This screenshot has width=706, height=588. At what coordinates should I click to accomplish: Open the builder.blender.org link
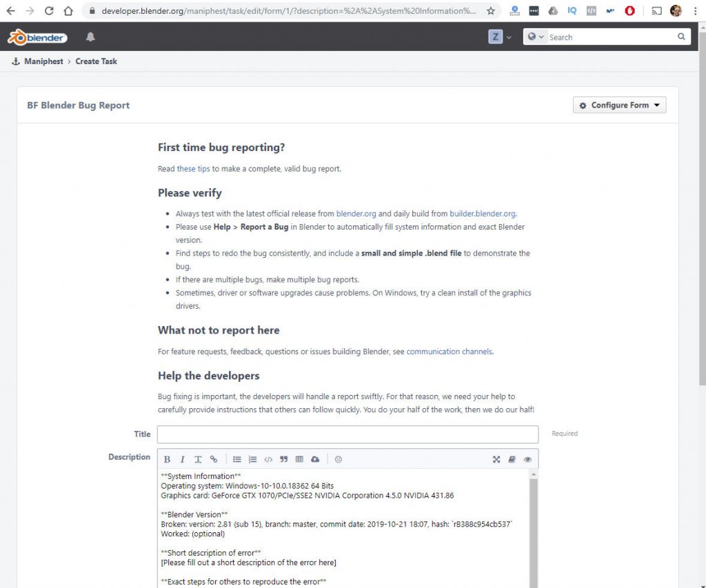(483, 214)
